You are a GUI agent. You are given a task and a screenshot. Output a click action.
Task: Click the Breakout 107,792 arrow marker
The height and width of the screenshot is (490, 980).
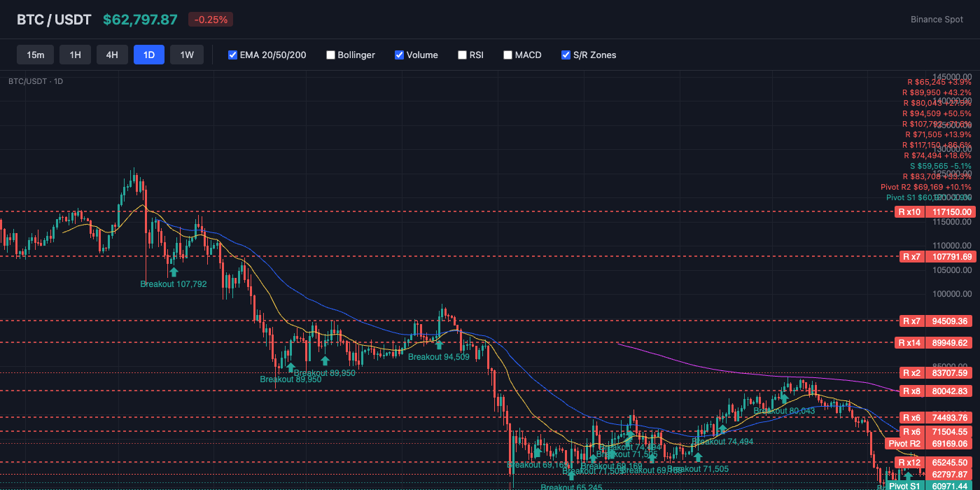tap(174, 272)
